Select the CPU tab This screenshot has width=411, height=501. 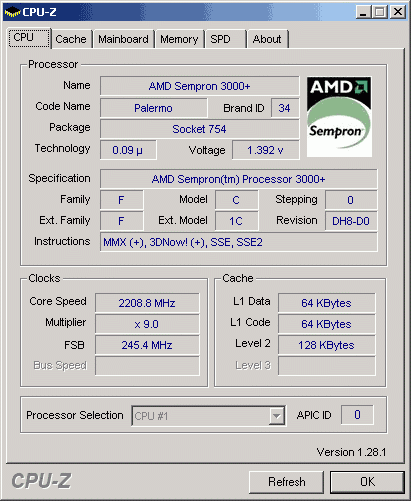point(29,38)
